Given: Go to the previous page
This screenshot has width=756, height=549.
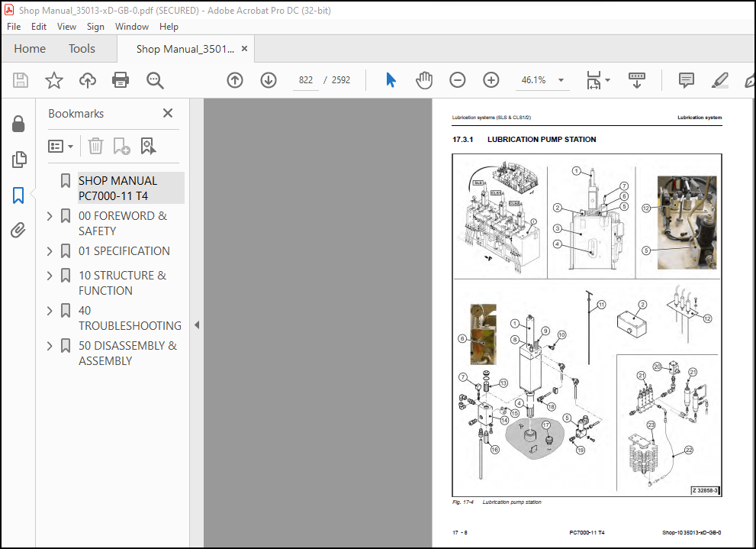Looking at the screenshot, I should [235, 79].
